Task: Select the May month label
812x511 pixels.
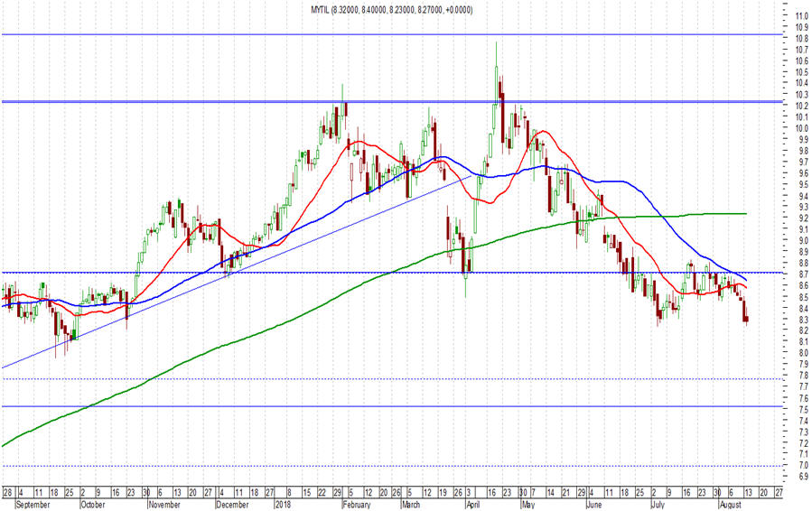Action: tap(527, 505)
